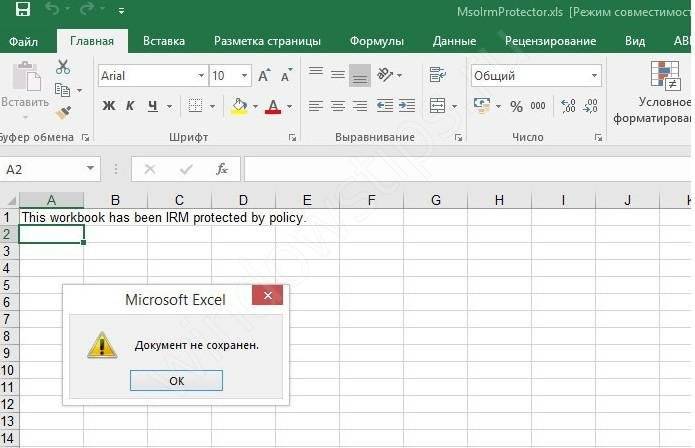
Task: Click the yellow fill color button
Action: [x=238, y=106]
